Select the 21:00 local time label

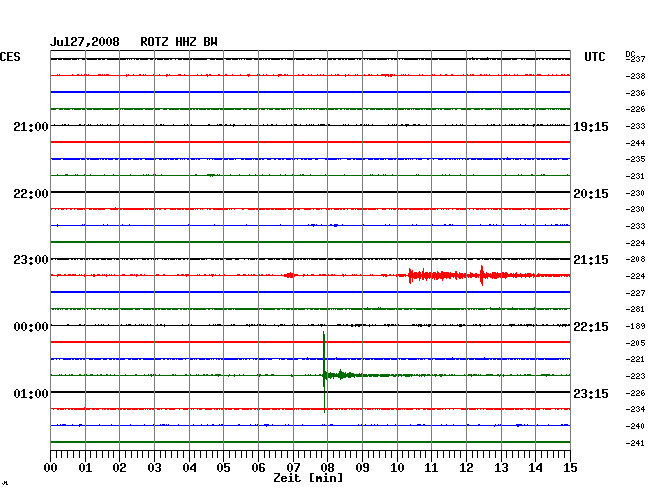31,127
